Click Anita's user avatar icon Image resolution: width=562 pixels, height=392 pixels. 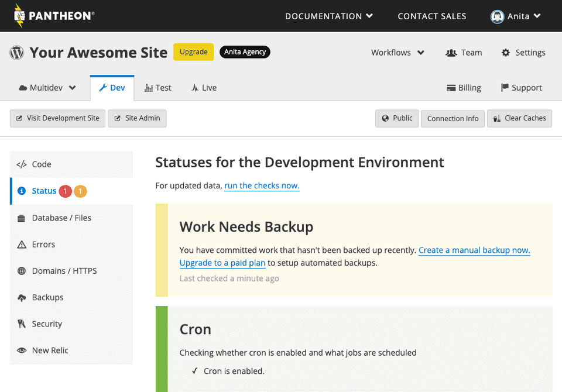pos(497,16)
